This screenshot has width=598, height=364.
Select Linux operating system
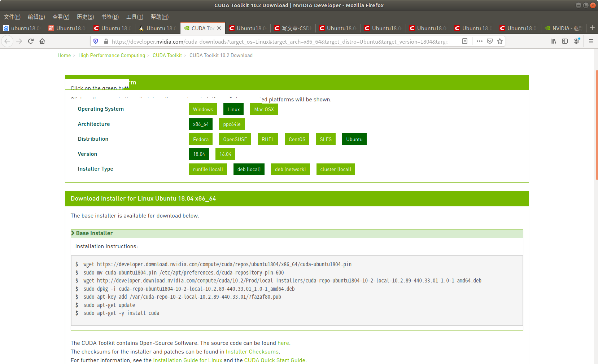pyautogui.click(x=233, y=109)
